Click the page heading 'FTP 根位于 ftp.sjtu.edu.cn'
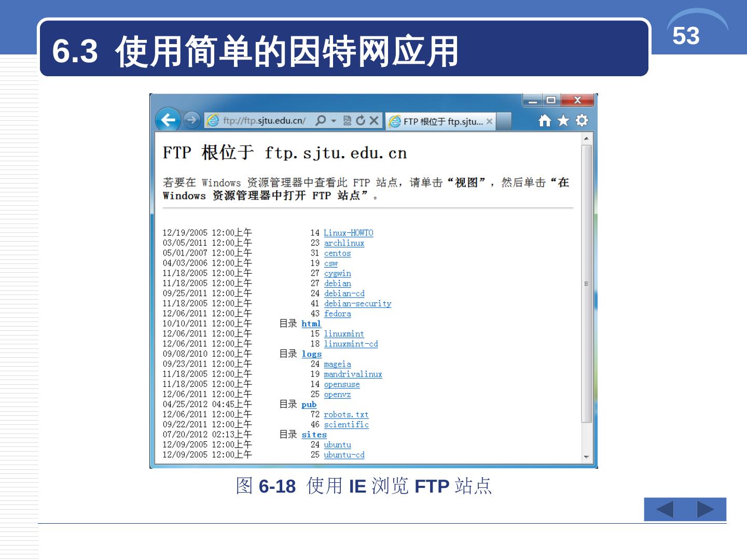The width and height of the screenshot is (747, 560). (285, 153)
